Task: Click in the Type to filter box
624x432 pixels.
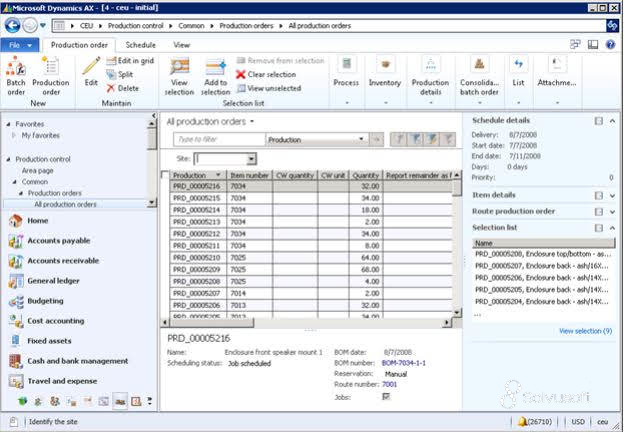Action: click(x=219, y=139)
